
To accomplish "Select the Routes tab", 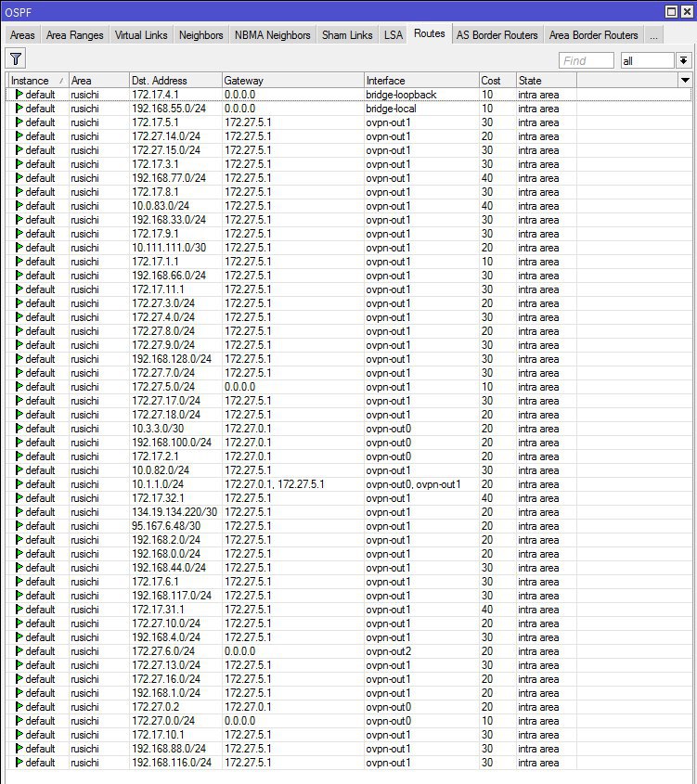I will pos(430,33).
